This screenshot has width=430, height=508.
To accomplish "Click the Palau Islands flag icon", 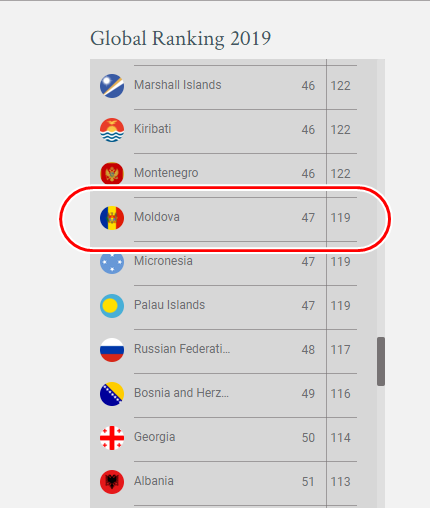I will coord(112,306).
